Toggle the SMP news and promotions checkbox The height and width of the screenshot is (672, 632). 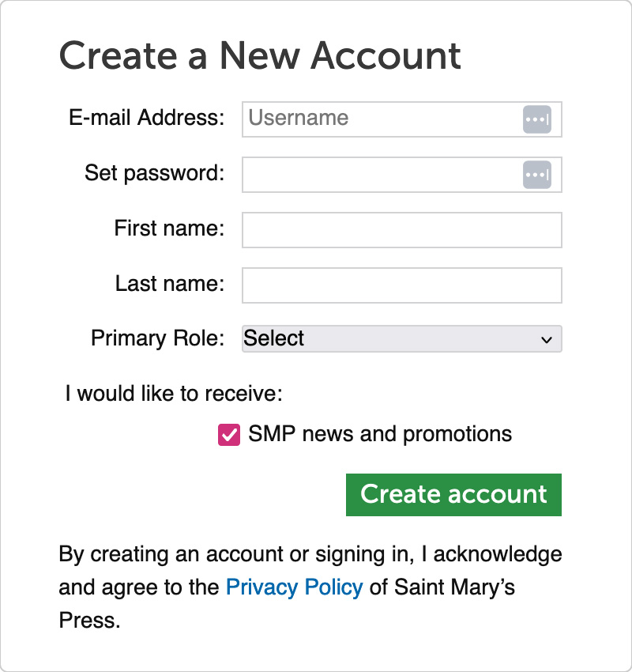[228, 434]
